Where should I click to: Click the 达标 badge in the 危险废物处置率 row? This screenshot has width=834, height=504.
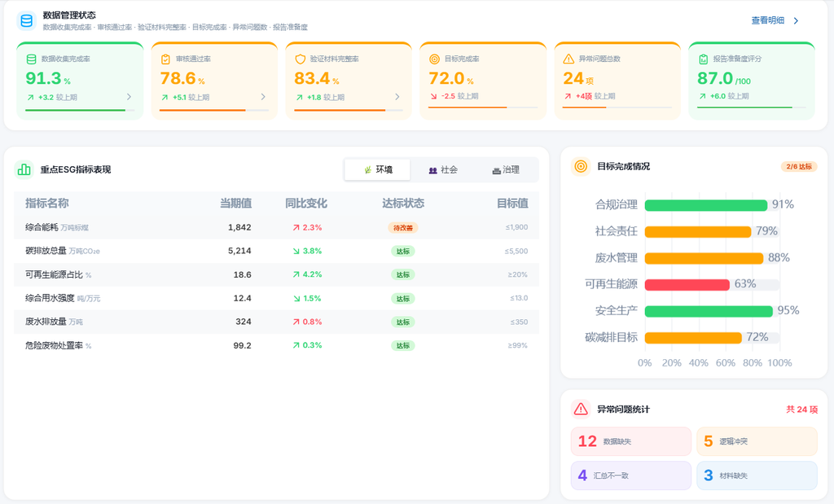[402, 345]
